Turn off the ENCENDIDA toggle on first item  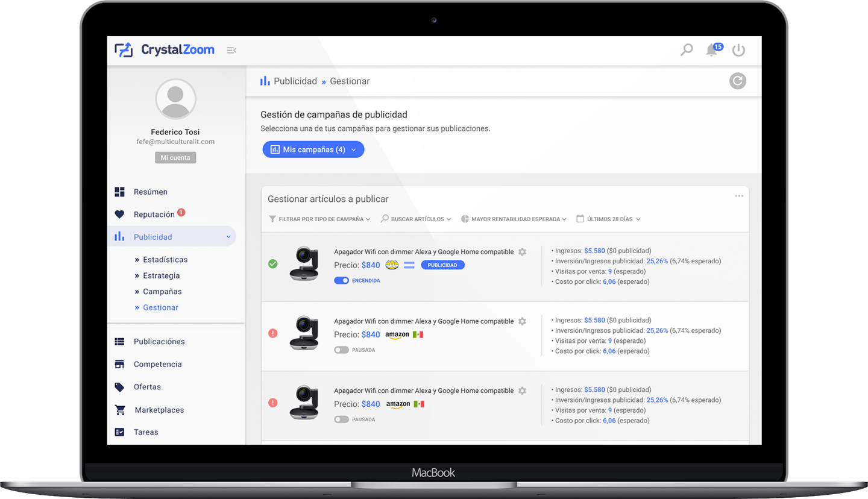coord(341,280)
